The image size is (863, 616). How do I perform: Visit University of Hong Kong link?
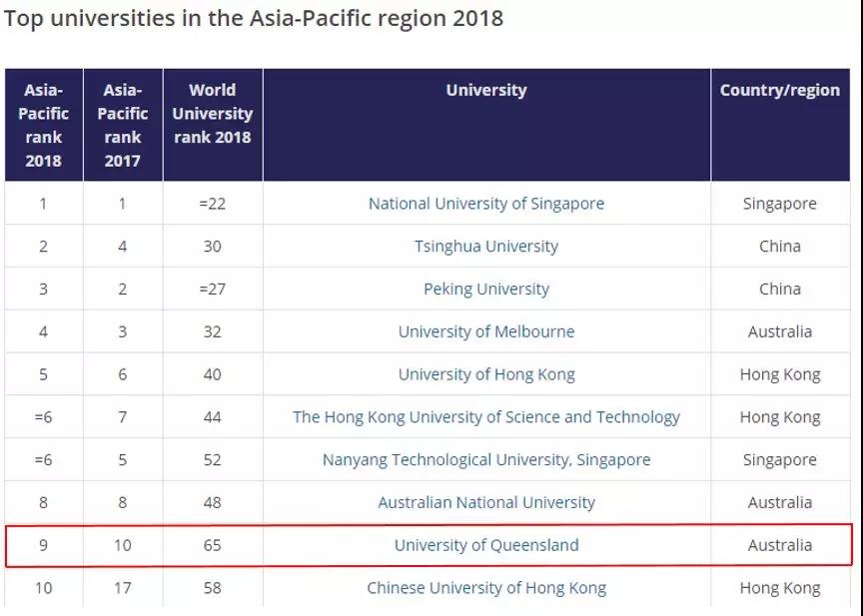click(486, 375)
